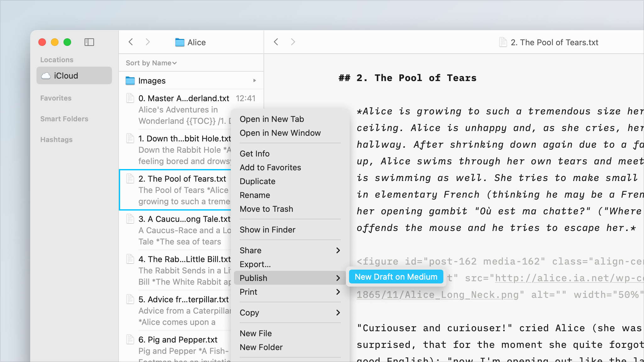Expand the Images folder arrow
The image size is (644, 362).
[x=255, y=81]
